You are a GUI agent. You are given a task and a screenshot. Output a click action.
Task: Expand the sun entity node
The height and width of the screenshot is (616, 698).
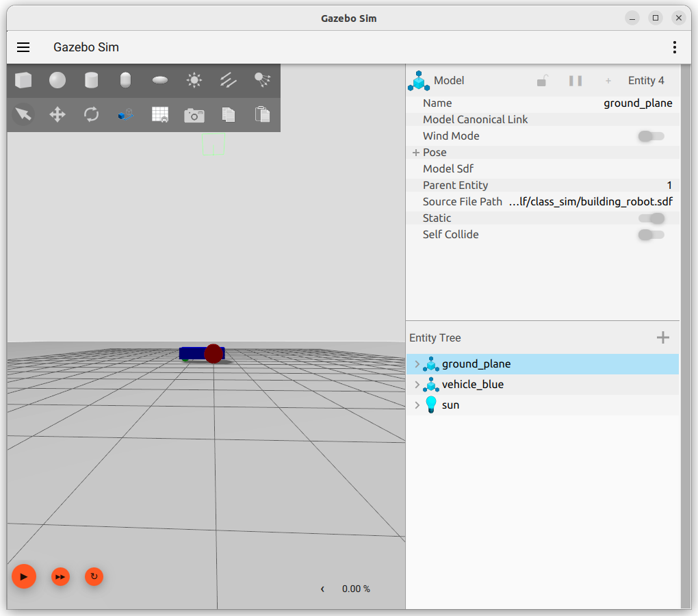pos(417,405)
